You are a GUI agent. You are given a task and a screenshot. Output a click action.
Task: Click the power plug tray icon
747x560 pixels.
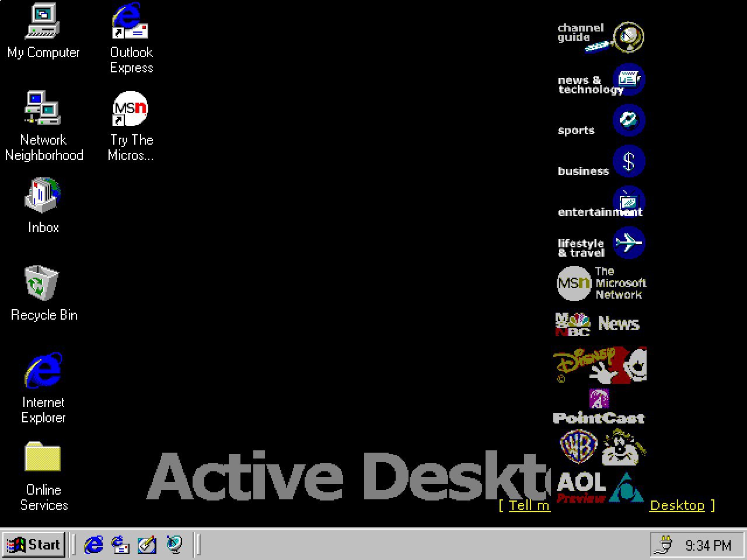tap(664, 545)
